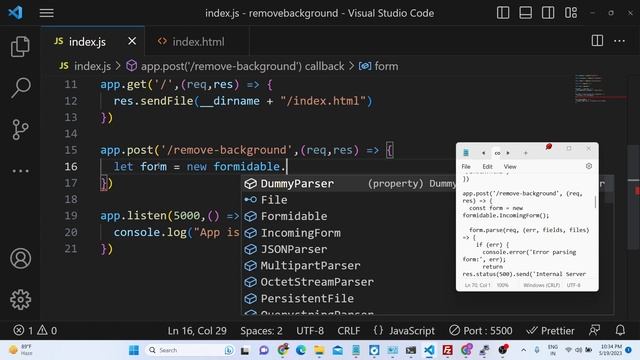
Task: Open the Search view in activity bar
Action: (x=20, y=88)
